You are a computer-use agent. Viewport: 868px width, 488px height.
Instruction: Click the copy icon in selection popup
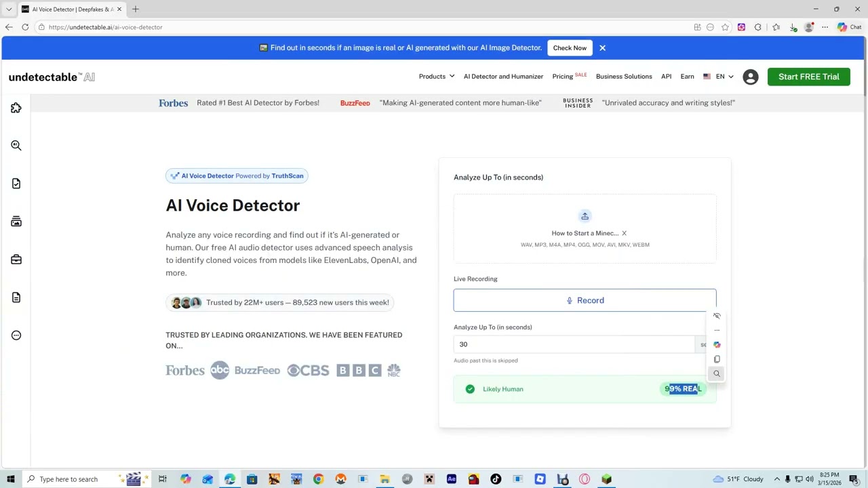tap(717, 359)
